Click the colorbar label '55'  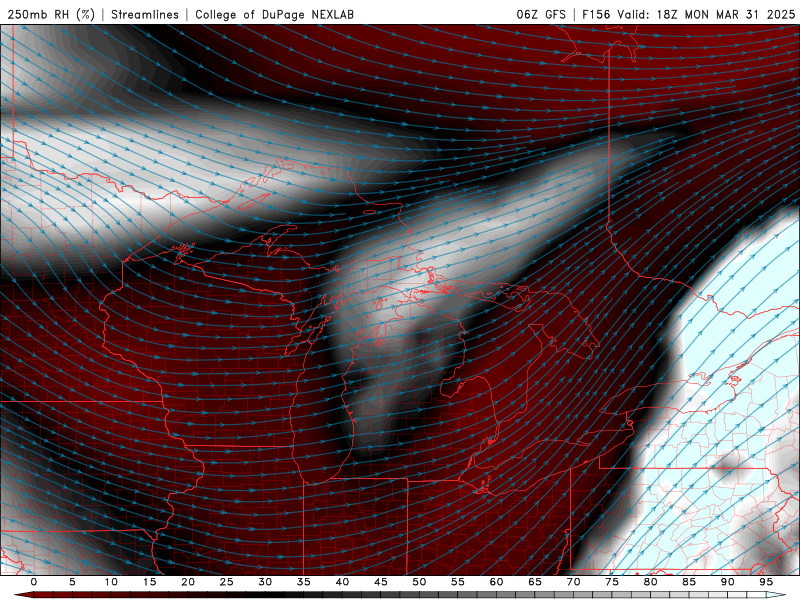tap(458, 582)
